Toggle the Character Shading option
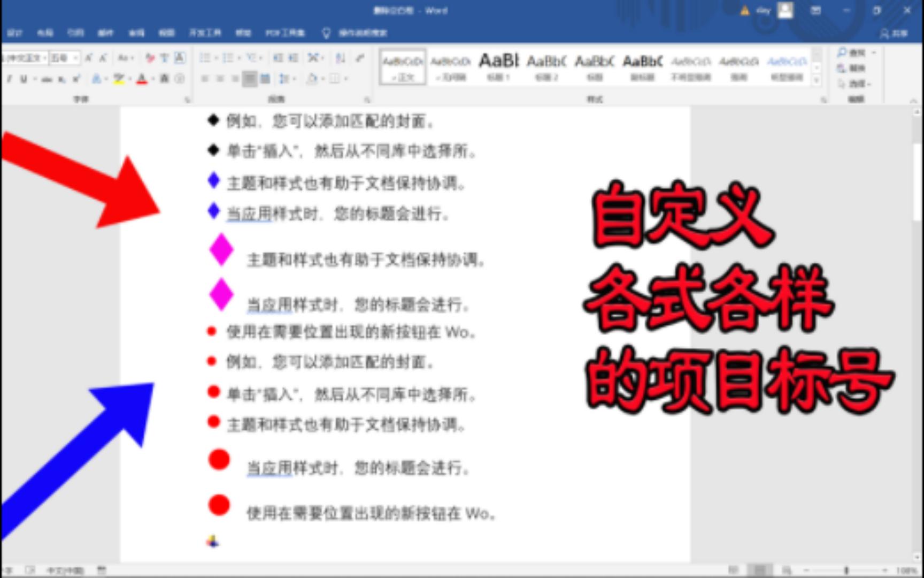 pos(165,79)
